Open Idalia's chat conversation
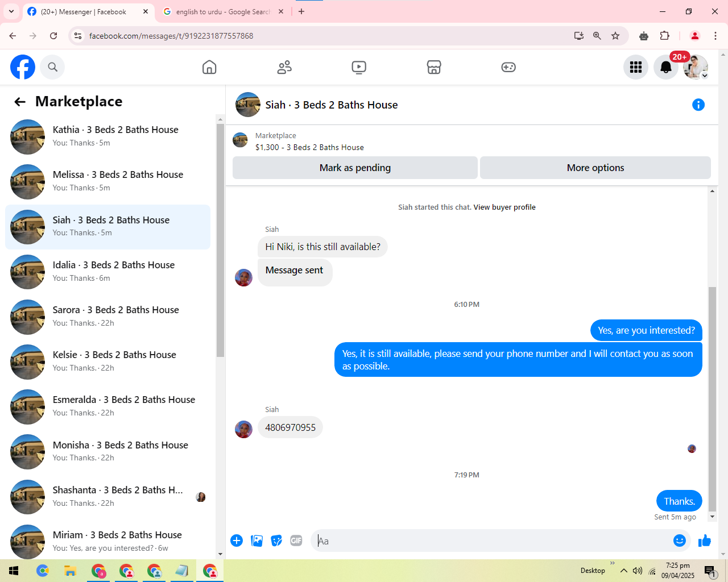728x582 pixels. click(x=108, y=272)
